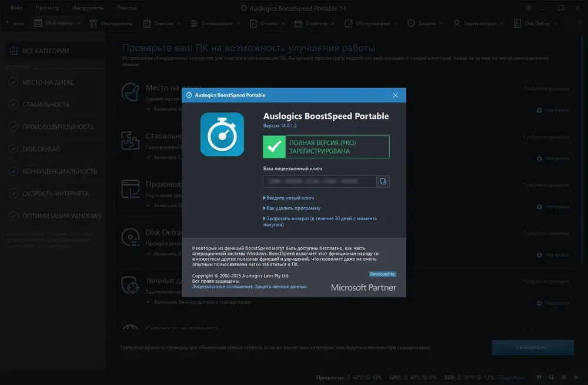Viewport: 588px width, 385px height.
Task: Toggle the МЕСТО НА ДИСКЕ category check circle
Action: tap(14, 82)
